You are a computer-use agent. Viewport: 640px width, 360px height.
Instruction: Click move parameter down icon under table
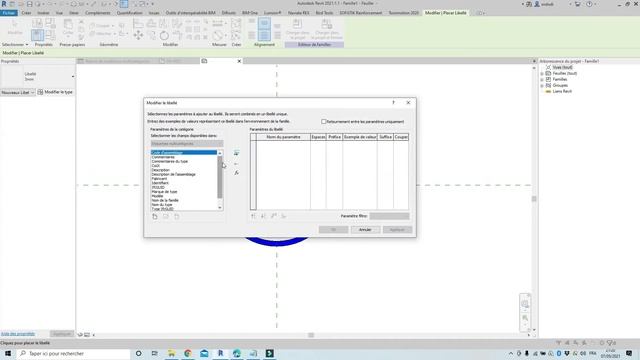point(263,216)
